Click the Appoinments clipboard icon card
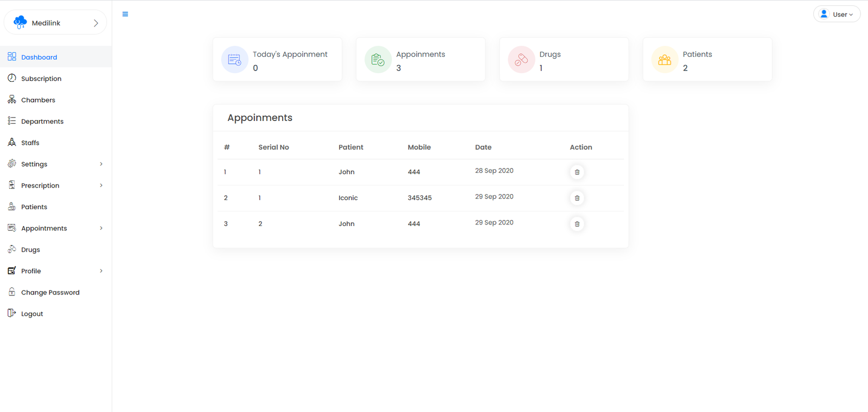The width and height of the screenshot is (868, 412). click(378, 60)
